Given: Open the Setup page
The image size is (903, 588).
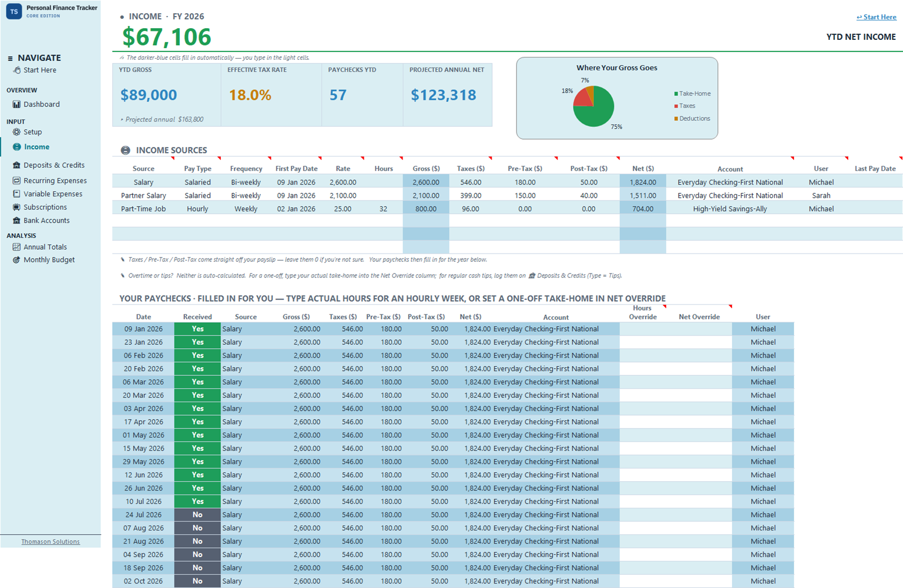Looking at the screenshot, I should pos(33,132).
